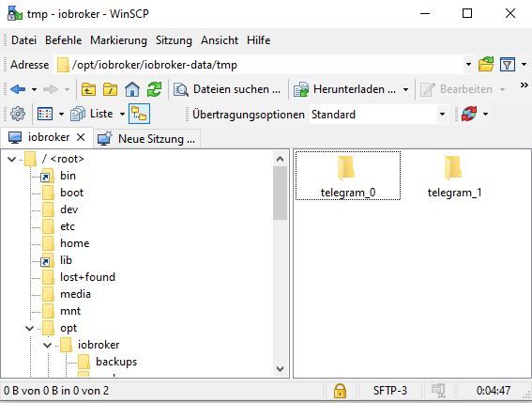This screenshot has height=403, width=532.
Task: Collapse the opt tree node
Action: pos(29,328)
